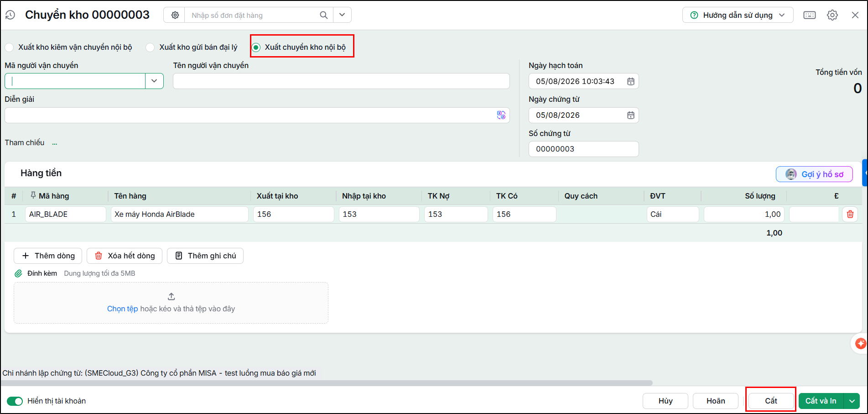Open Hướng dẫn sử dụng dropdown
The width and height of the screenshot is (868, 414).
(738, 15)
